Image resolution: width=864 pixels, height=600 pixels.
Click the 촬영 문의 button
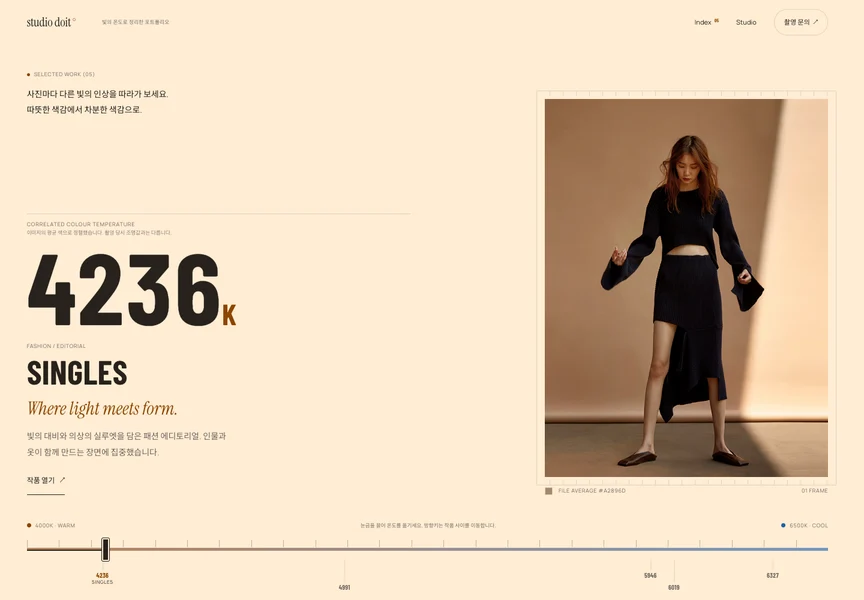tap(801, 22)
